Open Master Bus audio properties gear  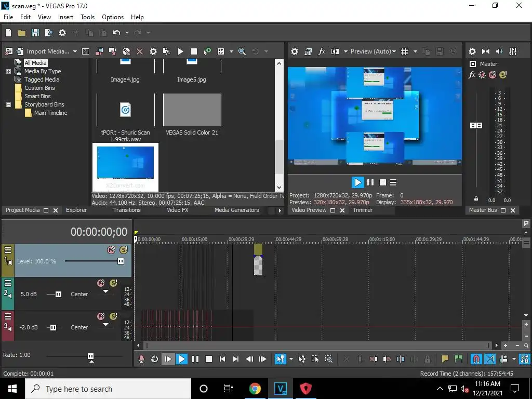coord(472,51)
